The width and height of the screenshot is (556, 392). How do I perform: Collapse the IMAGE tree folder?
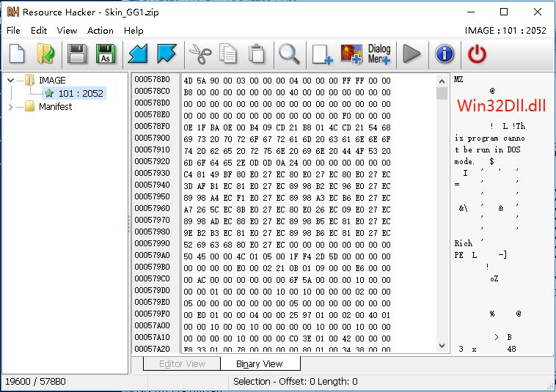coord(10,80)
